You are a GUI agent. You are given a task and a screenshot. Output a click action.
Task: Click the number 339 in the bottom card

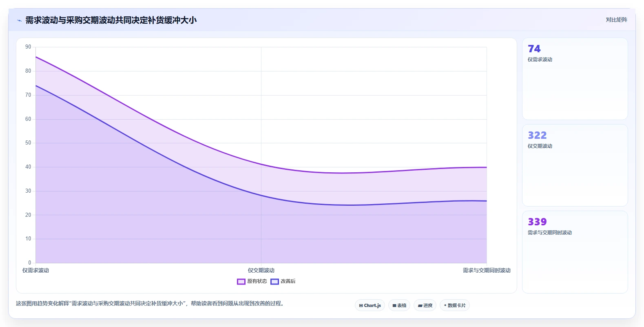tap(537, 222)
